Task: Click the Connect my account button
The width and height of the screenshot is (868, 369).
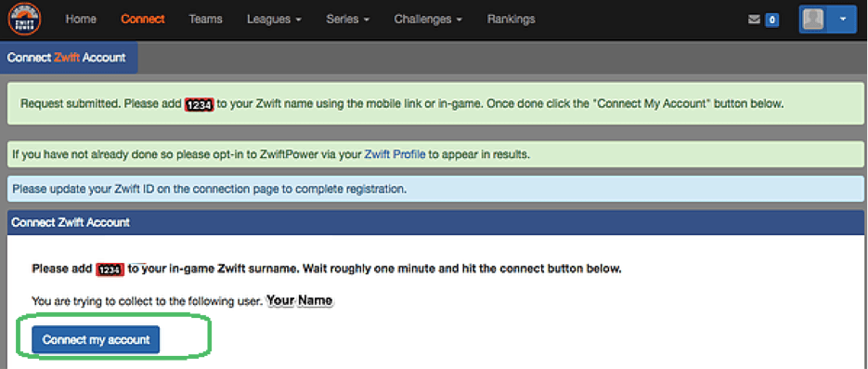Action: (x=96, y=339)
